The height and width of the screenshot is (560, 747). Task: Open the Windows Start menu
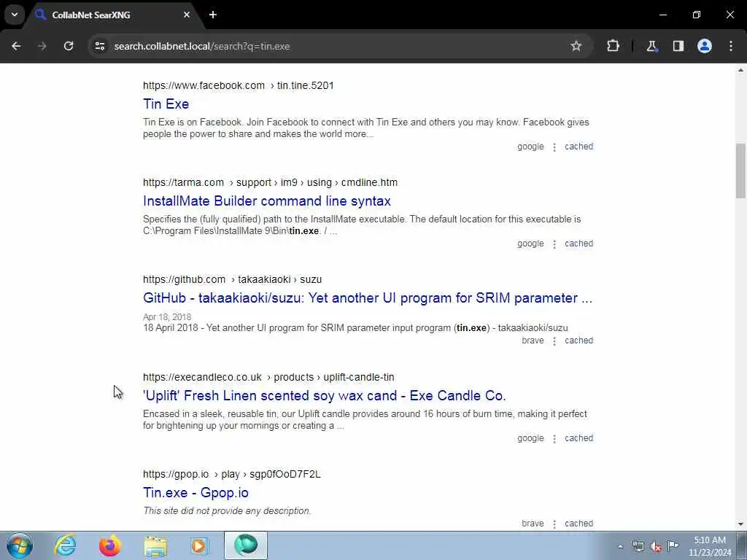(x=20, y=545)
